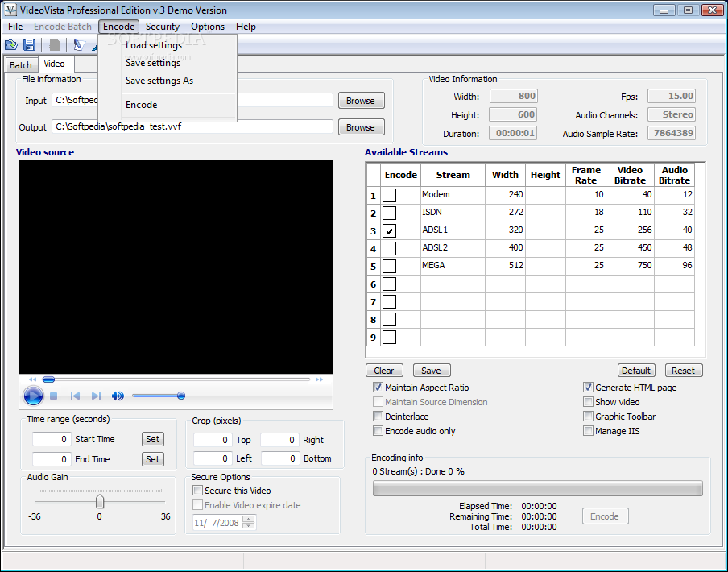The image size is (728, 572).
Task: Check the Encode box for MEGA stream
Action: [x=389, y=266]
